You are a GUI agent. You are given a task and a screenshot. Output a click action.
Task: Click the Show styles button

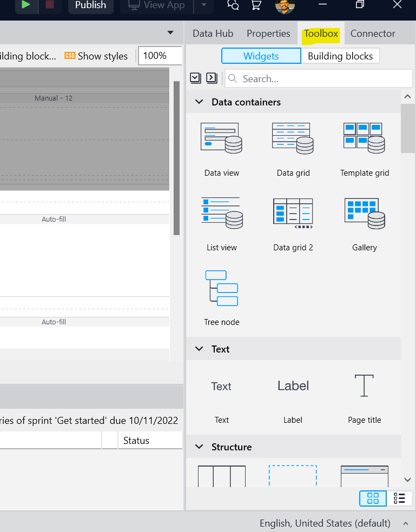pyautogui.click(x=96, y=56)
